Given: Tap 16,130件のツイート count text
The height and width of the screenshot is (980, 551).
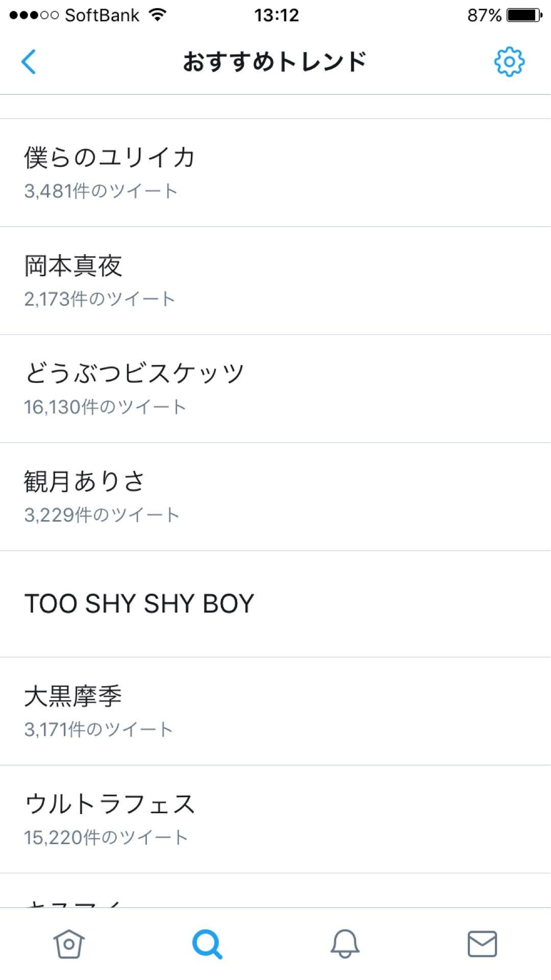Looking at the screenshot, I should point(105,407).
